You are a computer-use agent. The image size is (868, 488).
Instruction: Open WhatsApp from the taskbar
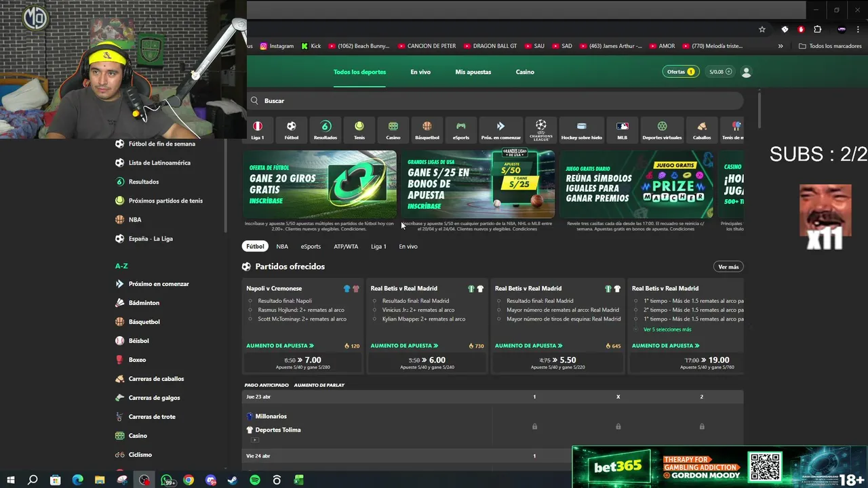pyautogui.click(x=166, y=480)
